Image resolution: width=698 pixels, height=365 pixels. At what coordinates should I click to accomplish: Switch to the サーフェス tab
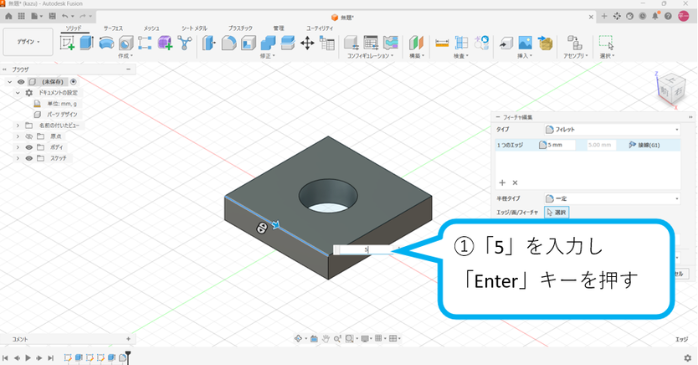pyautogui.click(x=113, y=28)
